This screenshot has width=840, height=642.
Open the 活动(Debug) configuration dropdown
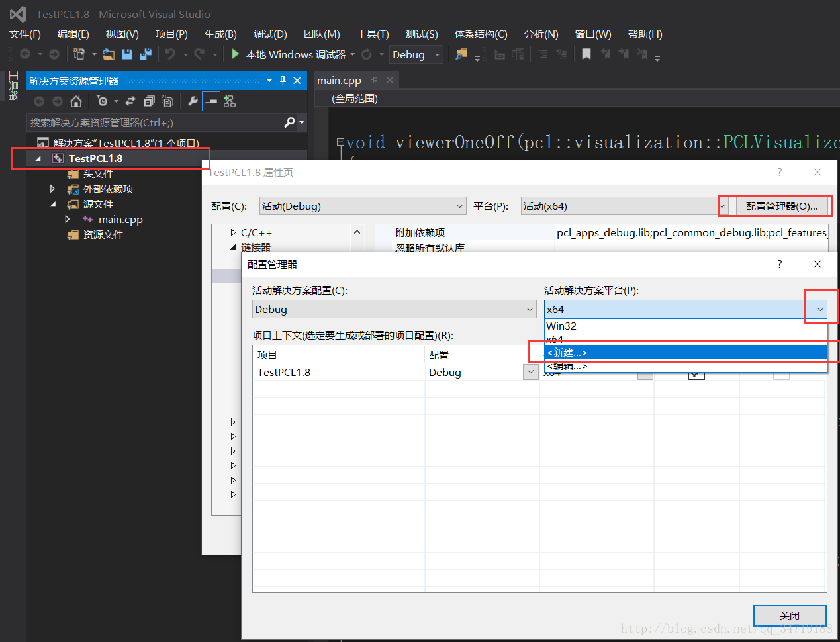tap(363, 206)
